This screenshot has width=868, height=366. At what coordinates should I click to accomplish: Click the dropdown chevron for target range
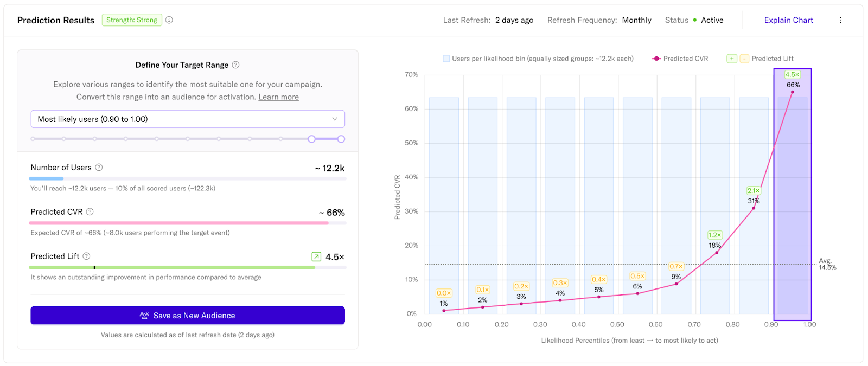tap(335, 119)
